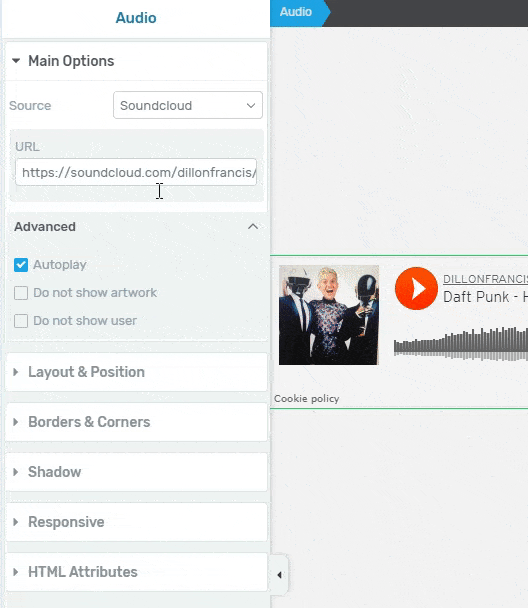Click the HTML Attributes arrow icon
The image size is (528, 608).
pos(16,572)
